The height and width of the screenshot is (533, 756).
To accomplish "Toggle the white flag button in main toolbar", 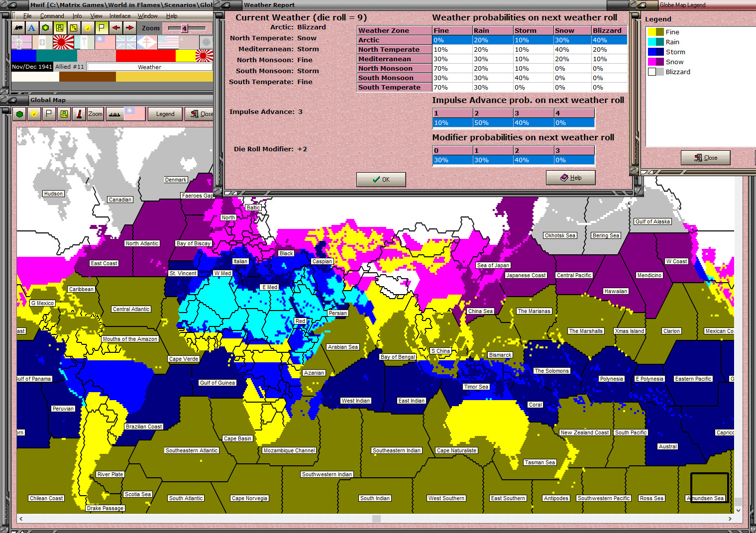I will pos(102,28).
